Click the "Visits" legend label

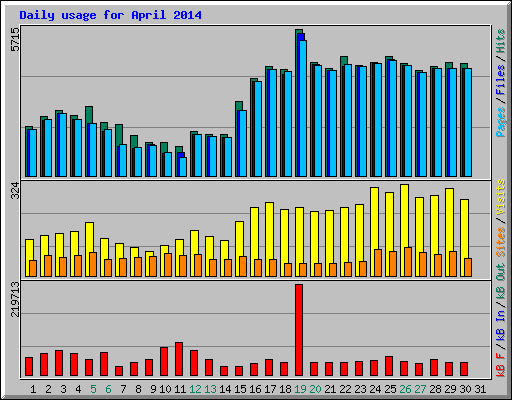pyautogui.click(x=500, y=197)
